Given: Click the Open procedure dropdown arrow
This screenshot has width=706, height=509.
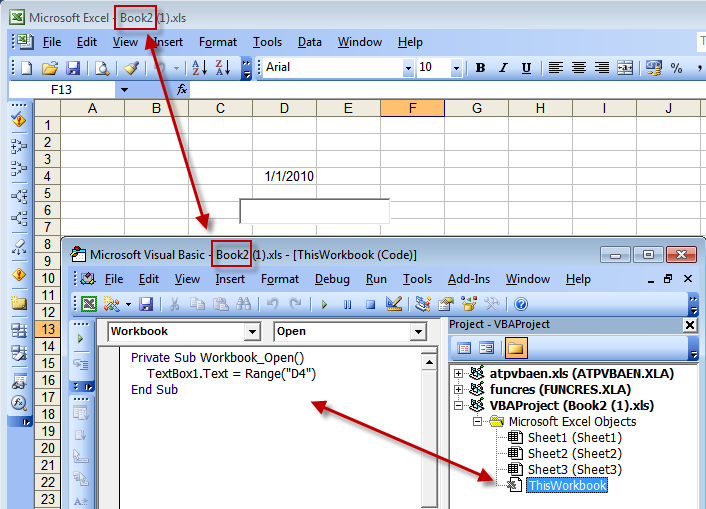Looking at the screenshot, I should [418, 331].
